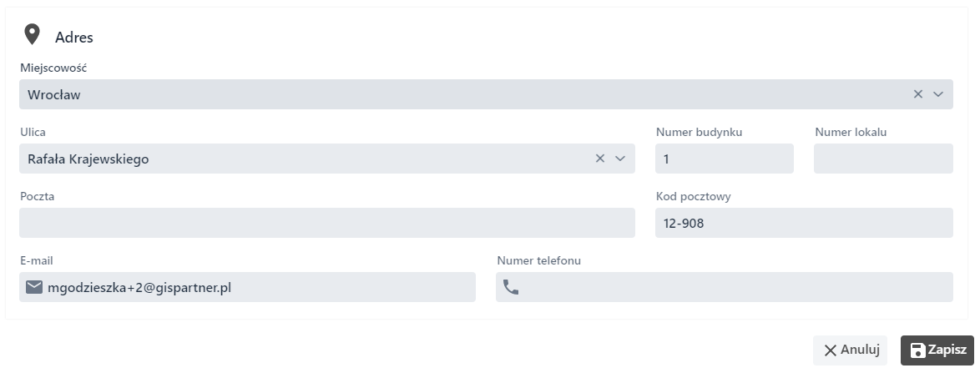
Task: Click the floppy disk icon on Zapisz
Action: (917, 350)
